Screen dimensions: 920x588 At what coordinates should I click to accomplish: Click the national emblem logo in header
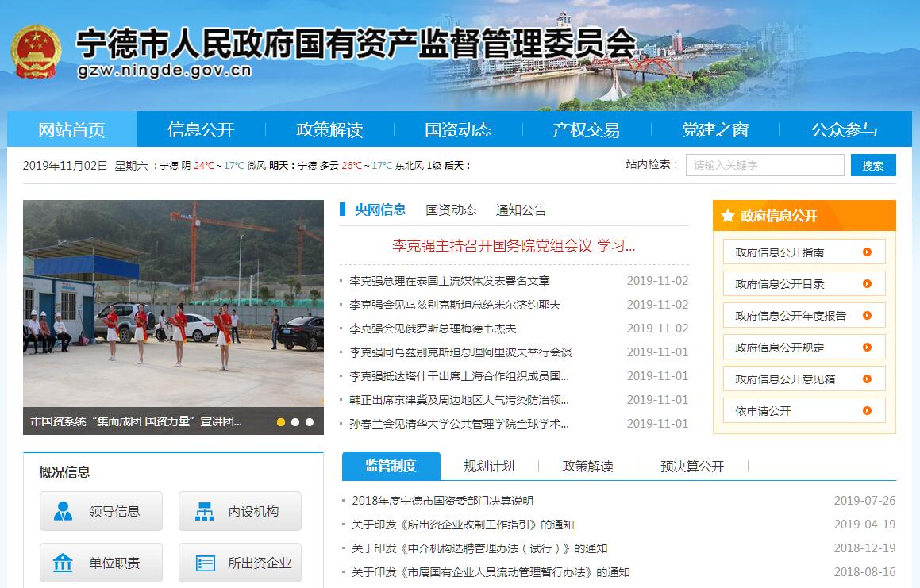click(36, 53)
